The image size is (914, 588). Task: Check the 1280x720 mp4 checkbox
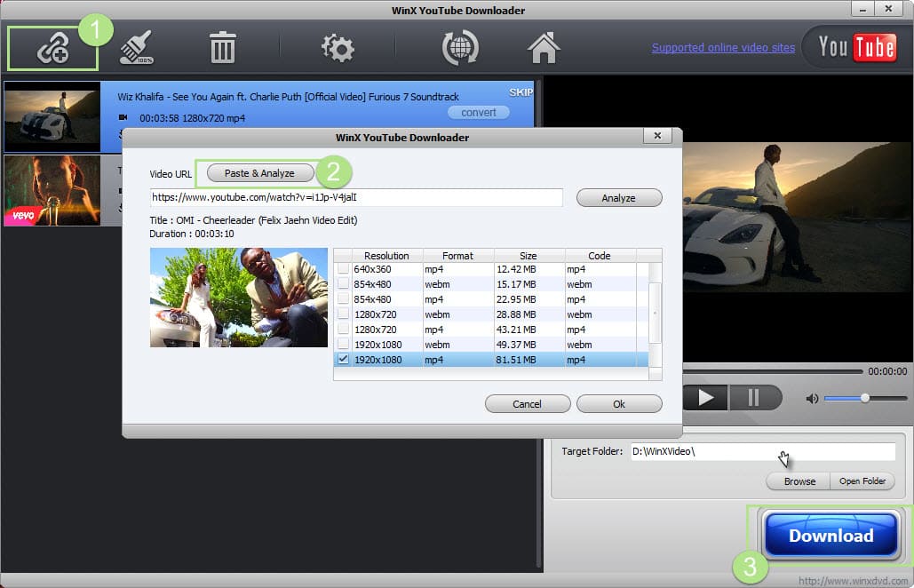click(344, 330)
